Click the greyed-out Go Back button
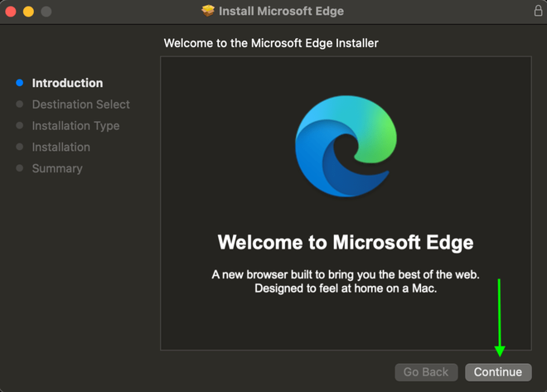Screen dimensions: 547x392 pyautogui.click(x=426, y=372)
